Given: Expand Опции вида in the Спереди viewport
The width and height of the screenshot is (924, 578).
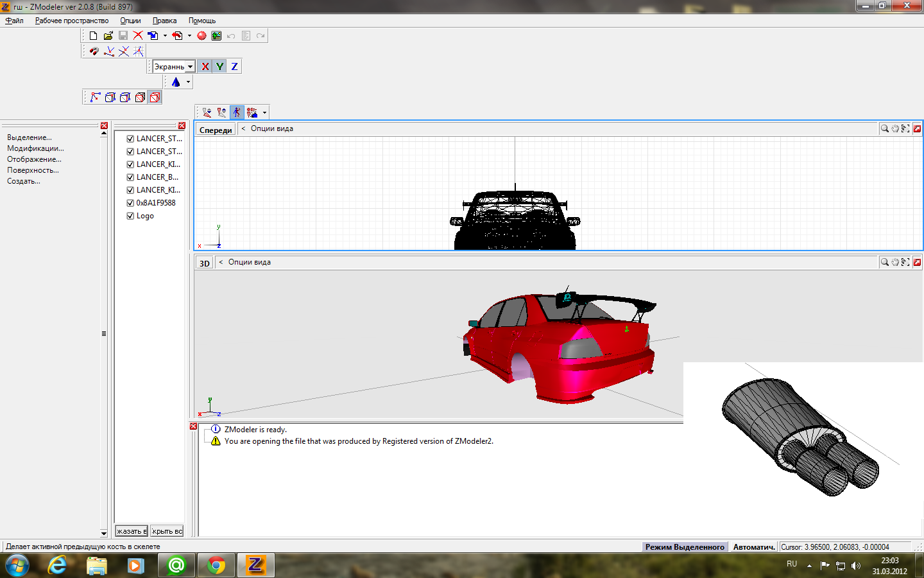Looking at the screenshot, I should click(271, 128).
